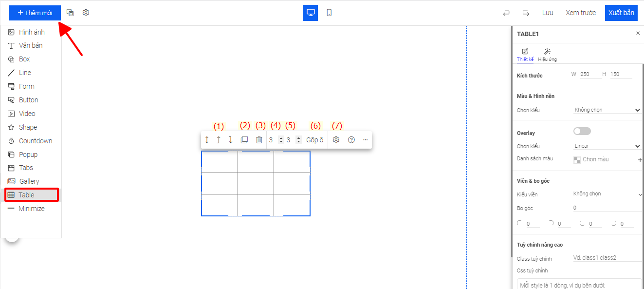Select Countdown from the element menu

35,141
